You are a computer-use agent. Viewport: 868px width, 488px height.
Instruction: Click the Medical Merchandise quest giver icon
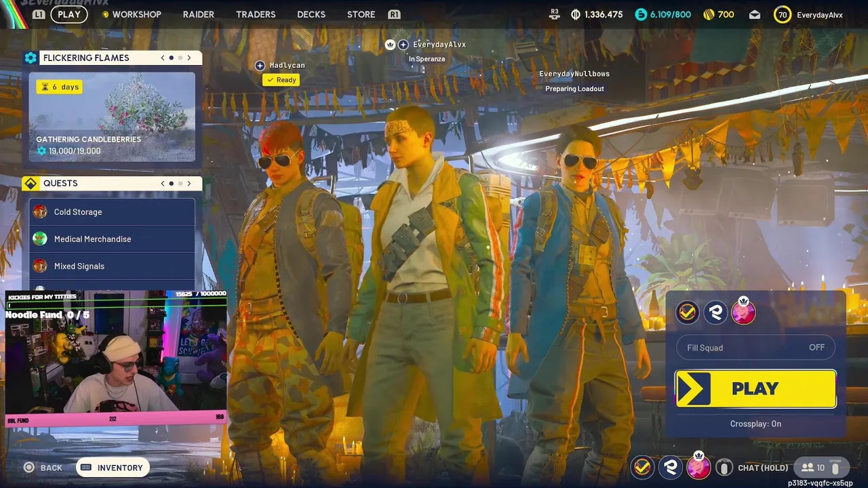pos(41,239)
